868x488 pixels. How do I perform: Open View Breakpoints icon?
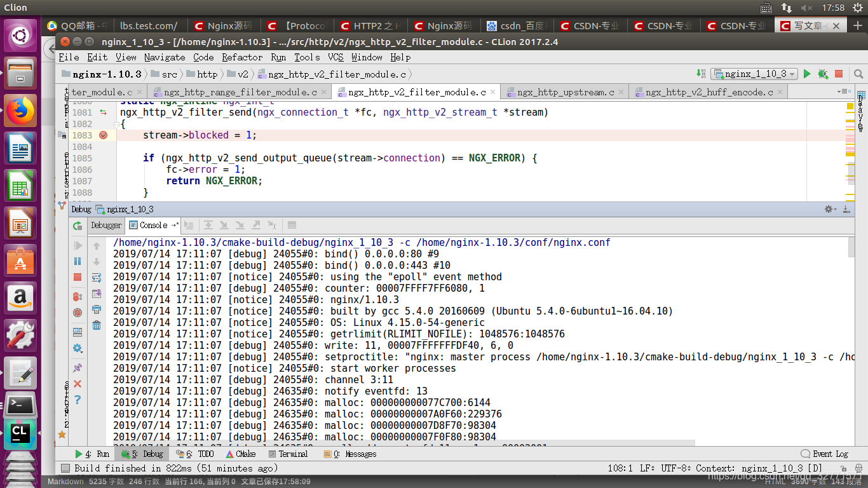78,297
